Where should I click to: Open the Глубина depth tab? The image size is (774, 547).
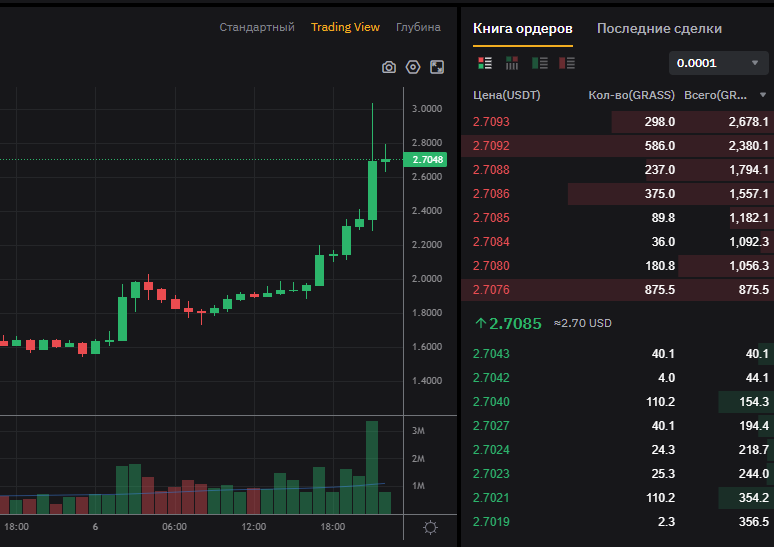pyautogui.click(x=418, y=27)
